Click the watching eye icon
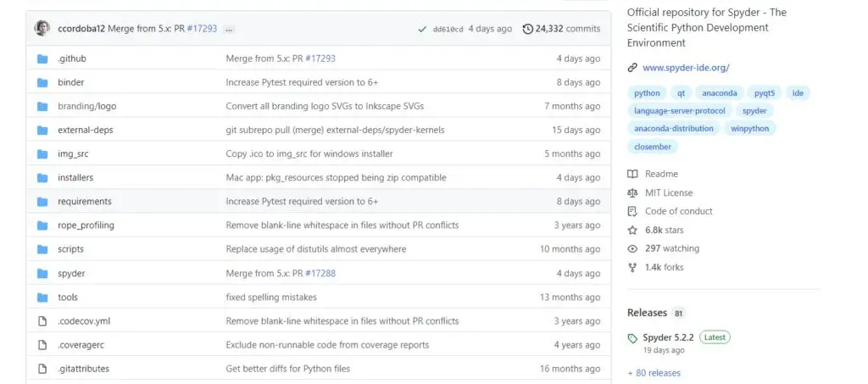Viewport: 868px width, 384px height. pos(632,249)
